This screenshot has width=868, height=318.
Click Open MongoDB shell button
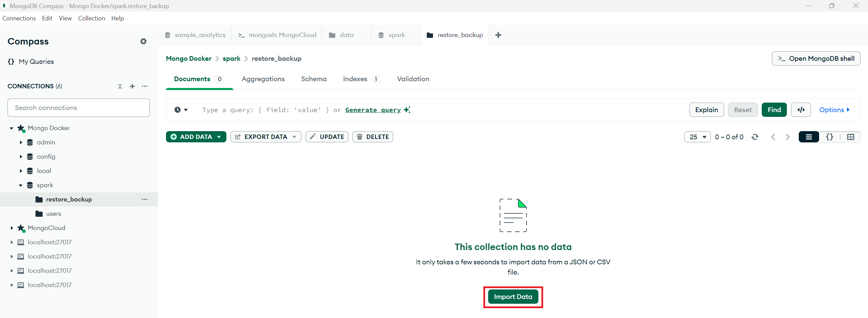[816, 58]
